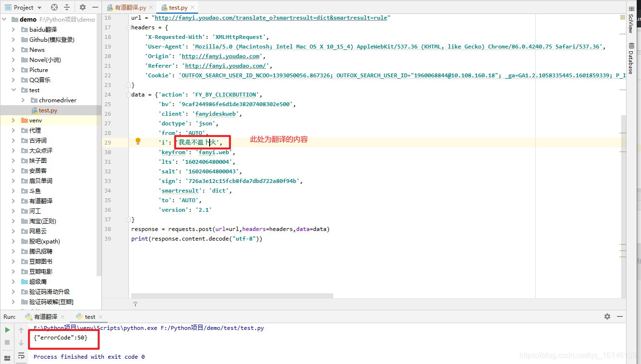Close the test run tab
Screen dimensions: 641x364
[x=101, y=317]
